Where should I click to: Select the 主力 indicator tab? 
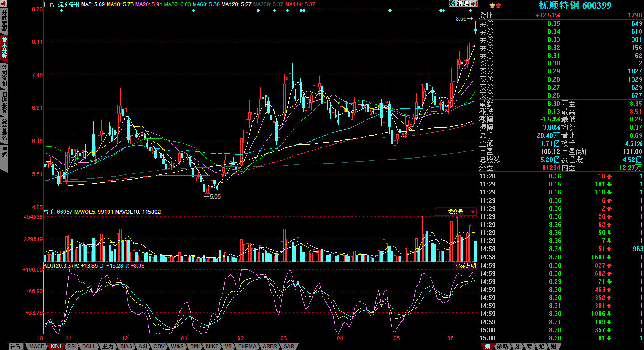(108, 346)
